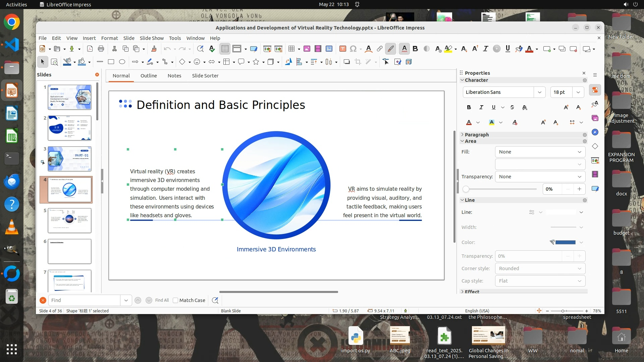The height and width of the screenshot is (362, 644).
Task: Click the Print icon in toolbar
Action: point(101,49)
